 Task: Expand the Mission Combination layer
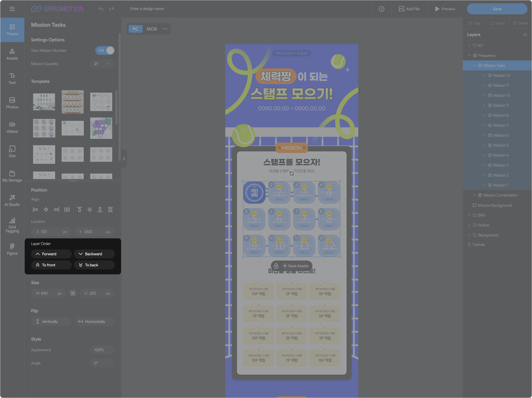tap(474, 195)
